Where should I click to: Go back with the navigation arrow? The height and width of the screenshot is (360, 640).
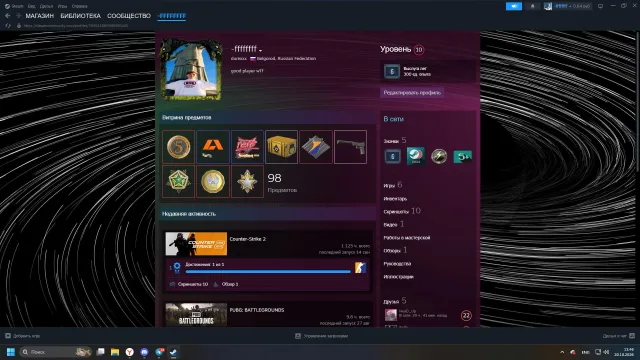pyautogui.click(x=8, y=16)
